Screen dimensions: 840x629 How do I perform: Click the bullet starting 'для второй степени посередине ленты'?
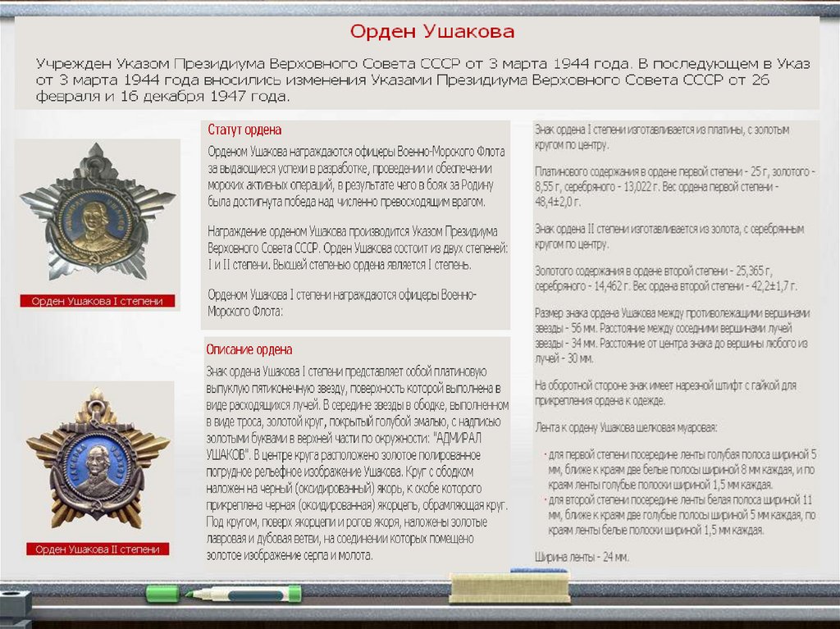tap(680, 515)
